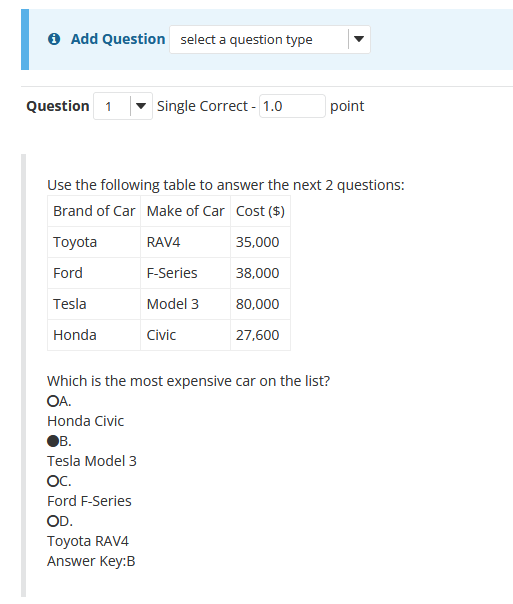Image resolution: width=513 pixels, height=604 pixels.
Task: Click the 1.0 point value field
Action: click(x=292, y=106)
